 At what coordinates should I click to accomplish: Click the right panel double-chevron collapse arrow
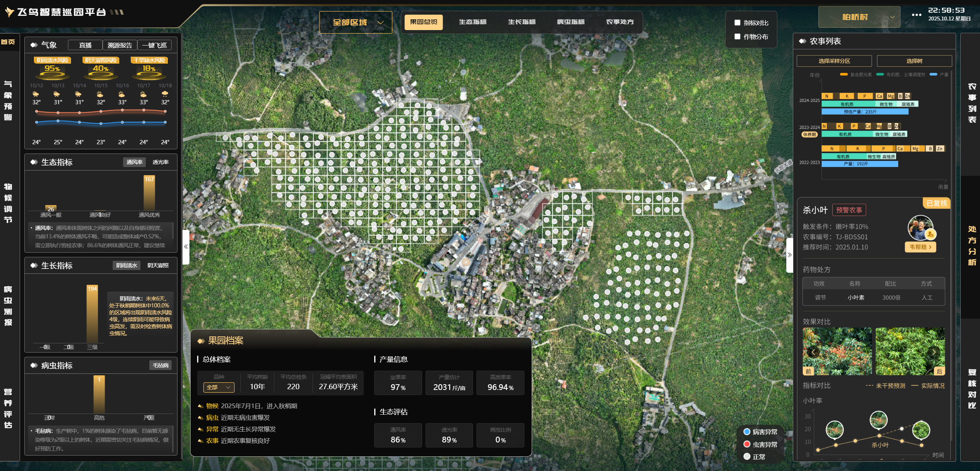pyautogui.click(x=789, y=255)
